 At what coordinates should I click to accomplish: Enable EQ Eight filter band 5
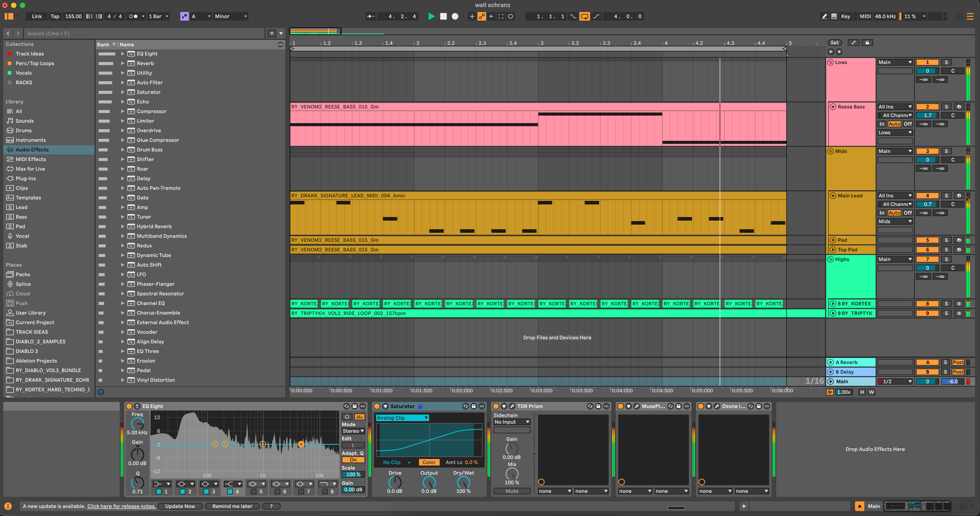(254, 492)
